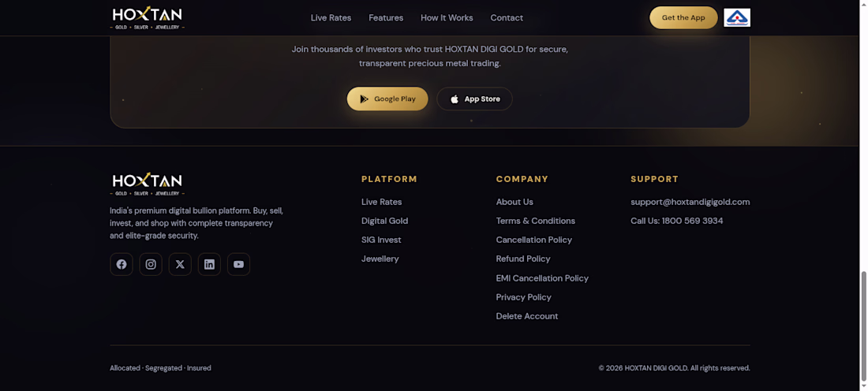Viewport: 868px width, 391px height.
Task: Click the Get the App button
Action: 683,17
